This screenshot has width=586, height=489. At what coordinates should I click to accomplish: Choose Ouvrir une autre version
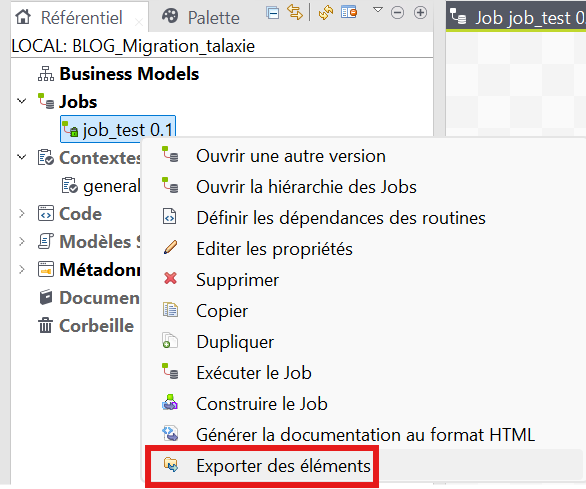(x=291, y=156)
